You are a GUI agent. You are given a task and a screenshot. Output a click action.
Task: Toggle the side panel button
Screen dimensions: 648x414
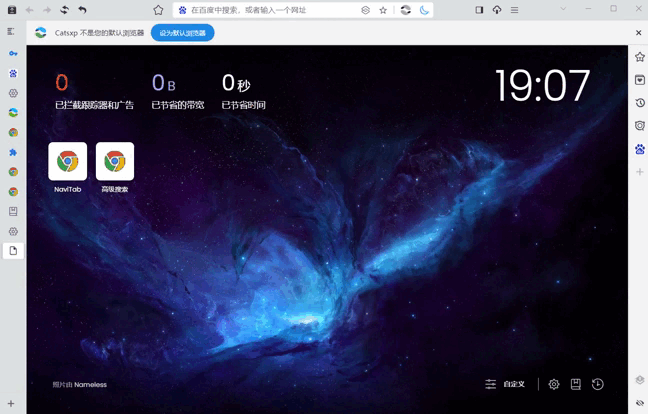479,10
